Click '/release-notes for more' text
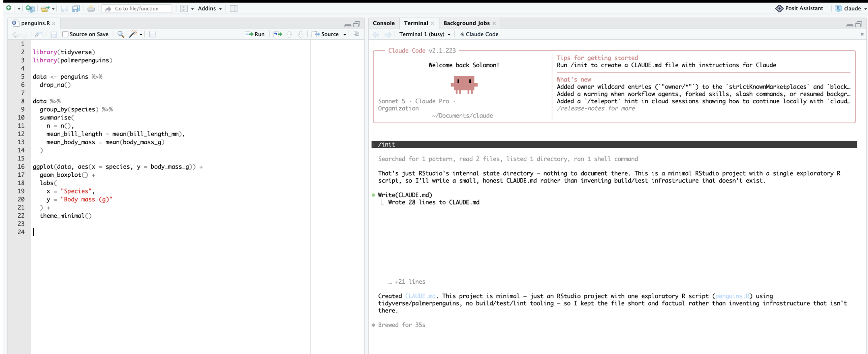This screenshot has height=354, width=868. tap(595, 108)
